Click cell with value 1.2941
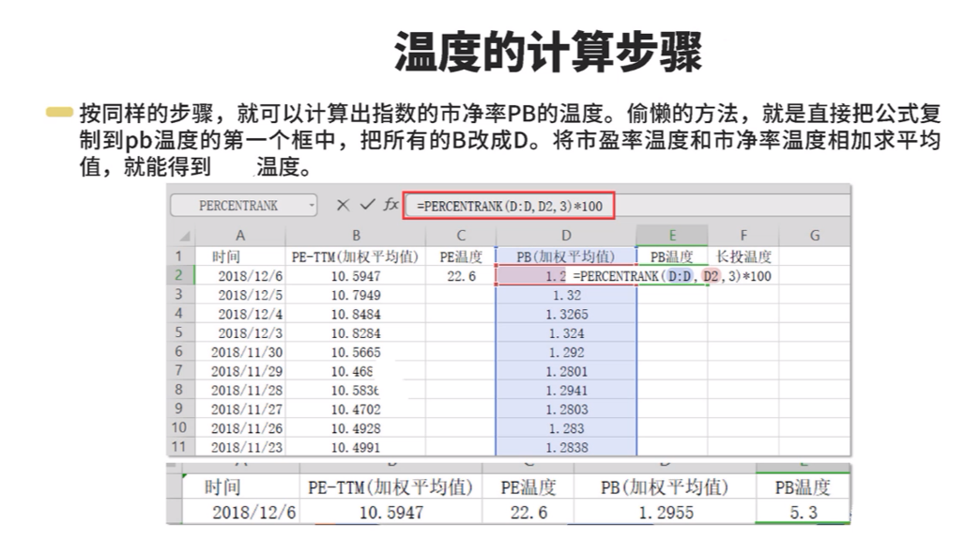Image resolution: width=980 pixels, height=541 pixels. point(566,391)
